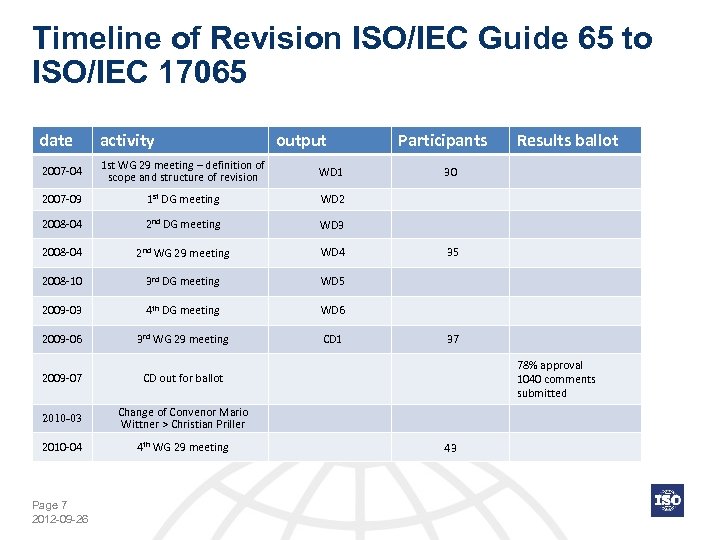Click the 'Results ballot' column header
Image resolution: width=720 pixels, height=540 pixels.
pyautogui.click(x=575, y=140)
